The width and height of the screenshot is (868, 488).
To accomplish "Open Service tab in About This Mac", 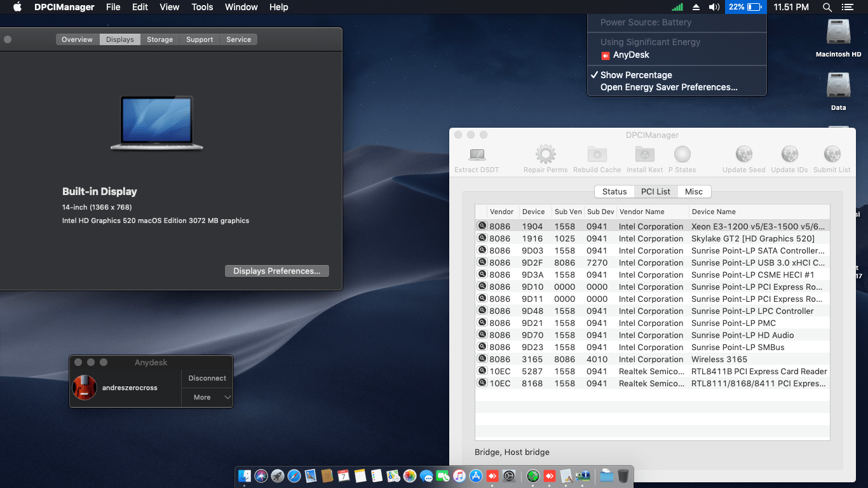I will [x=239, y=39].
